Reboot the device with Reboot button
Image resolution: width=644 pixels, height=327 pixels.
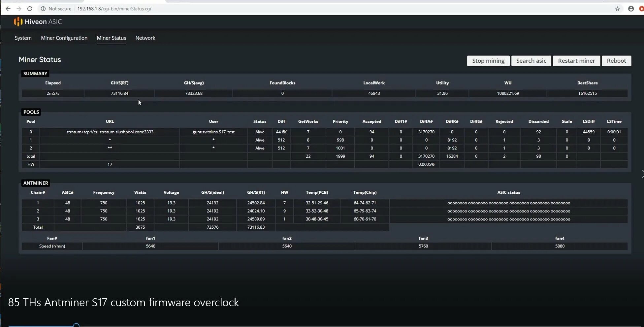[616, 61]
